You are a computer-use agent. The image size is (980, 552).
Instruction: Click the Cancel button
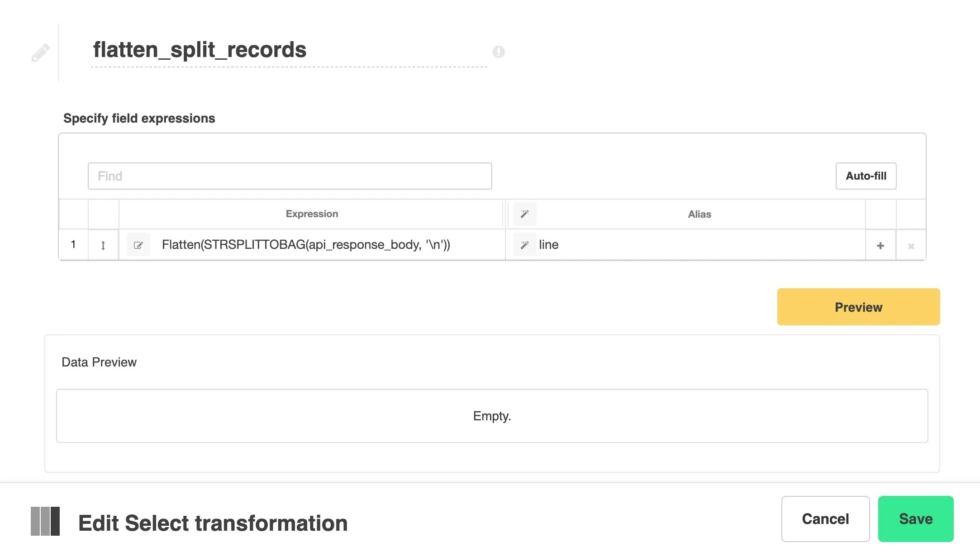click(825, 519)
